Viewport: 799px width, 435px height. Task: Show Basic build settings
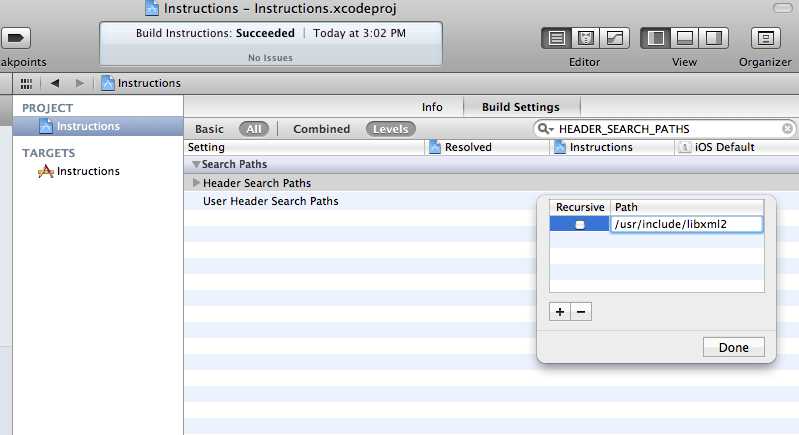209,129
